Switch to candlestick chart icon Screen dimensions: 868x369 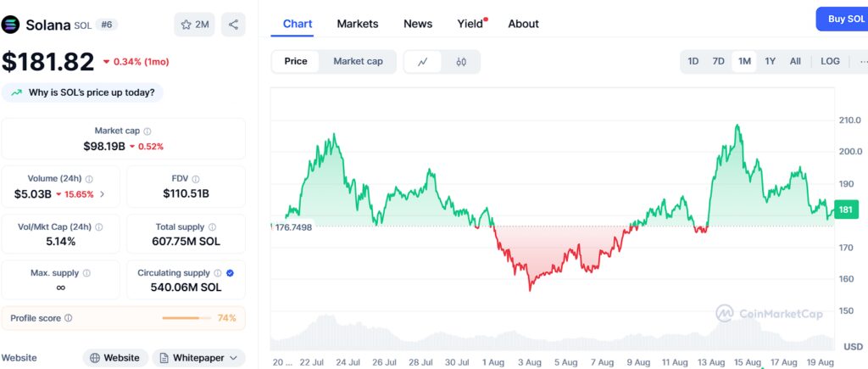(x=461, y=62)
